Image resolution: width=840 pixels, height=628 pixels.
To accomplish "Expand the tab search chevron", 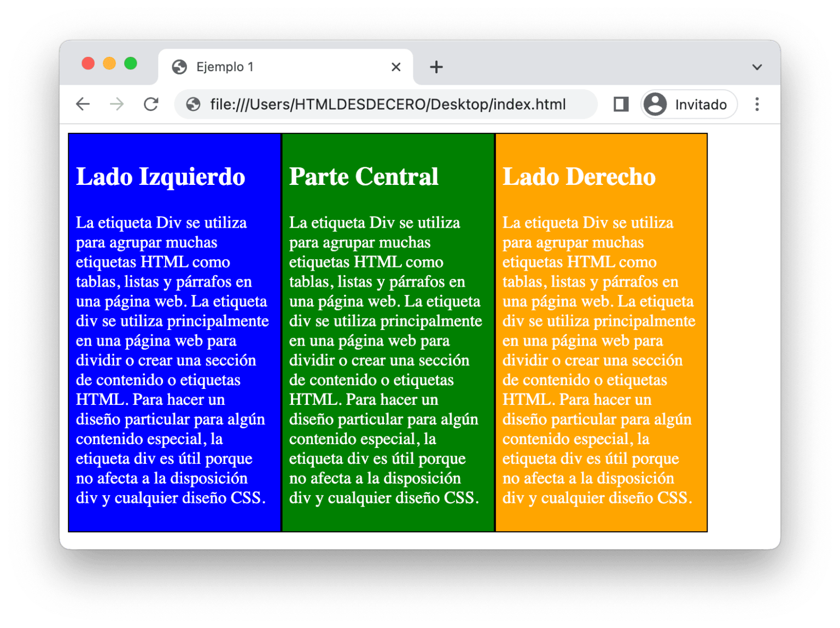I will pos(757,67).
